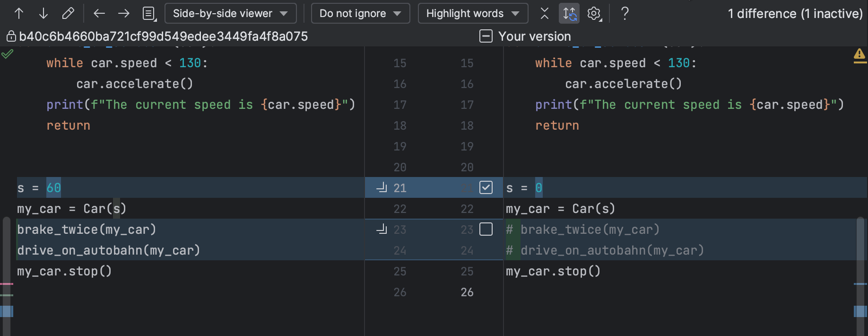The height and width of the screenshot is (336, 868).
Task: Compare previous file using left arrow
Action: [99, 13]
